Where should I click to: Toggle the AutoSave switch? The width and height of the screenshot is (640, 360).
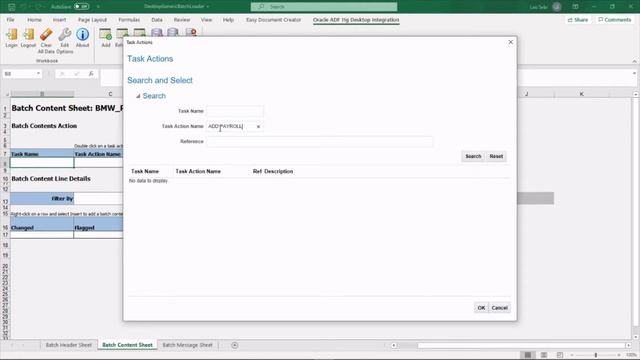click(81, 7)
